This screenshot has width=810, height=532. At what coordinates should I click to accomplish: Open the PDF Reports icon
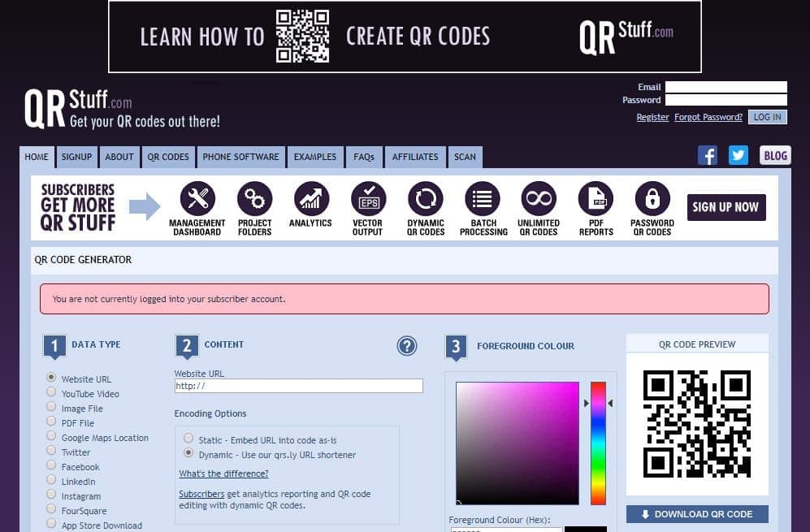click(x=596, y=199)
